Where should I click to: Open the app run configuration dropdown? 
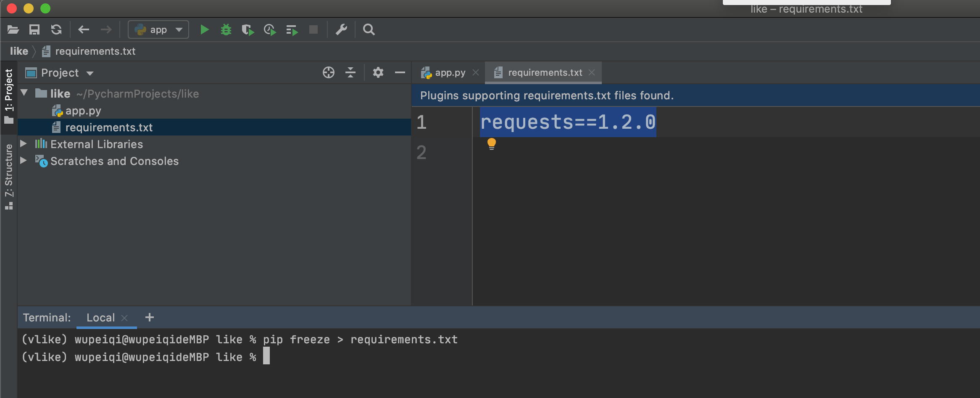[x=158, y=30]
